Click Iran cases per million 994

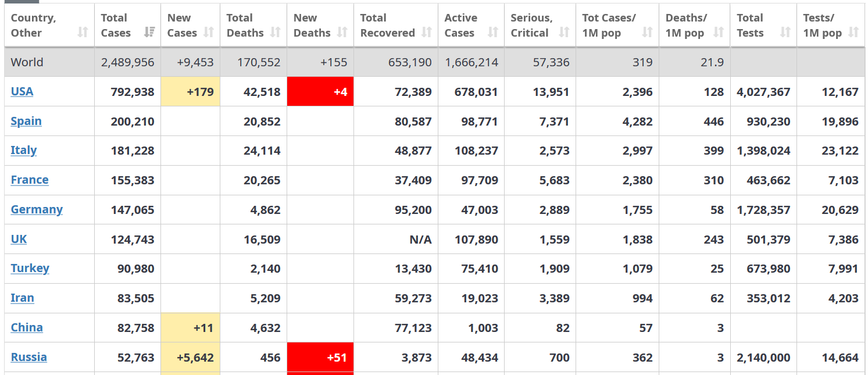pyautogui.click(x=642, y=298)
